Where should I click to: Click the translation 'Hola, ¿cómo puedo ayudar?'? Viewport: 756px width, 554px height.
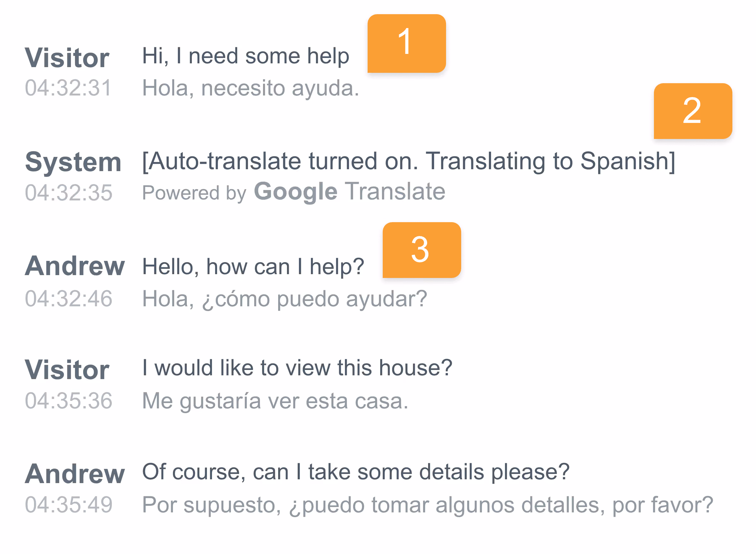pos(285,299)
